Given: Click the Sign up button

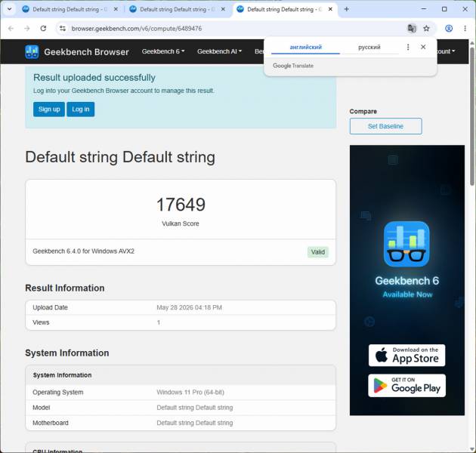Looking at the screenshot, I should (x=49, y=109).
